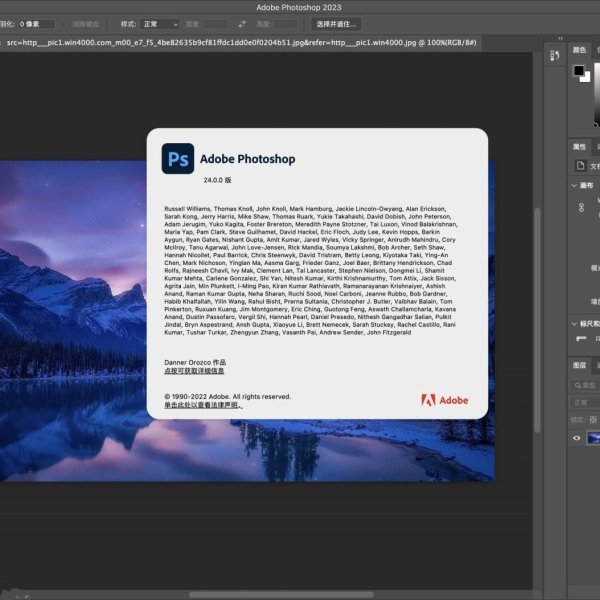
Task: Click the swap width and height icon
Action: pyautogui.click(x=242, y=24)
